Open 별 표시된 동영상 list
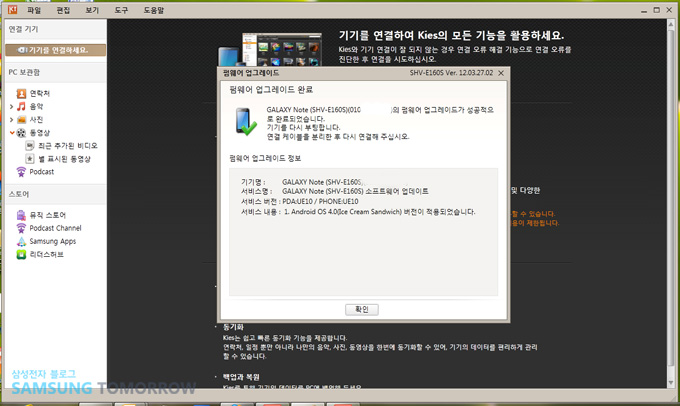 point(64,159)
